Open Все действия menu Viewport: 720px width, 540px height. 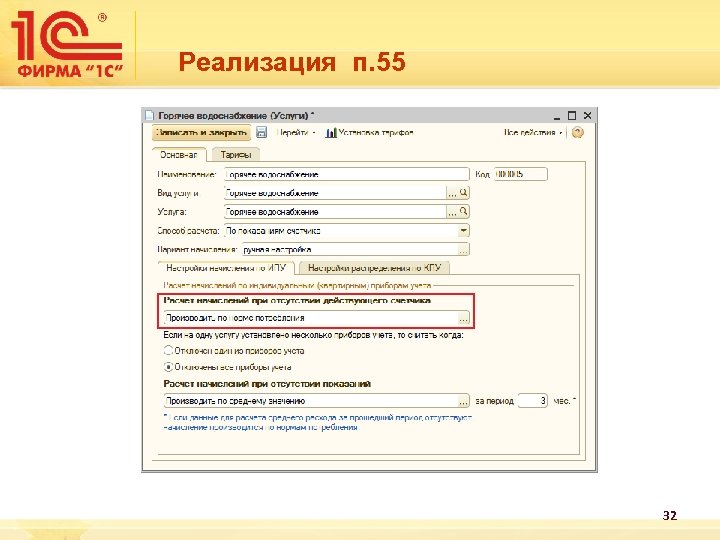pyautogui.click(x=533, y=133)
